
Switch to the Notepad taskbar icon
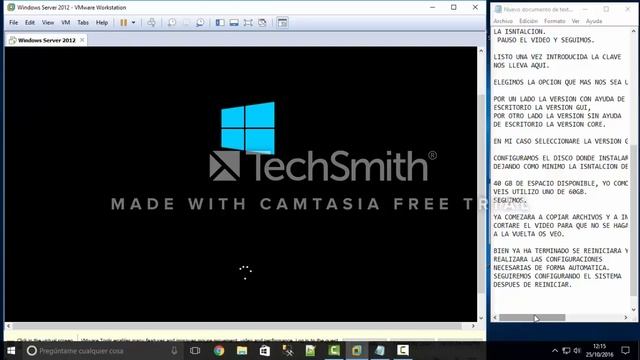pyautogui.click(x=380, y=351)
